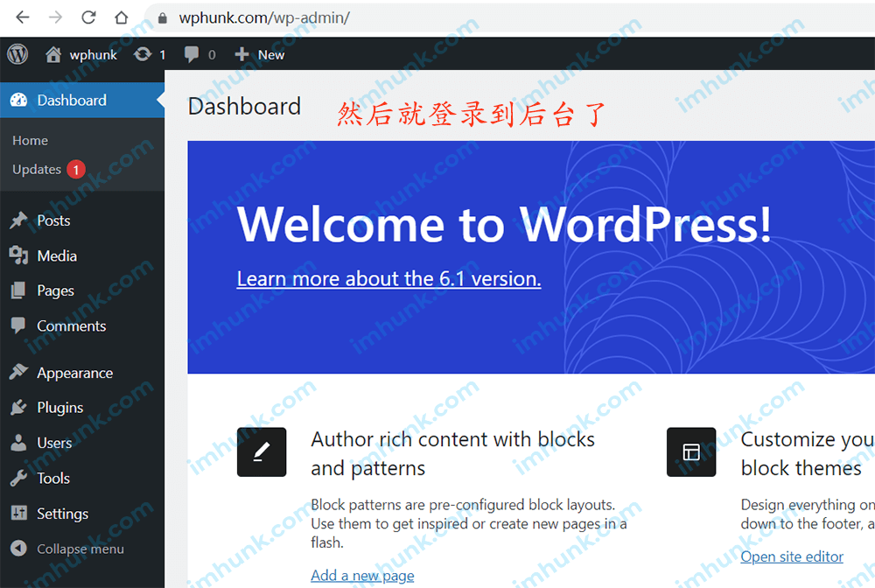Open Updates submenu item
Image resolution: width=875 pixels, height=588 pixels.
click(x=37, y=169)
